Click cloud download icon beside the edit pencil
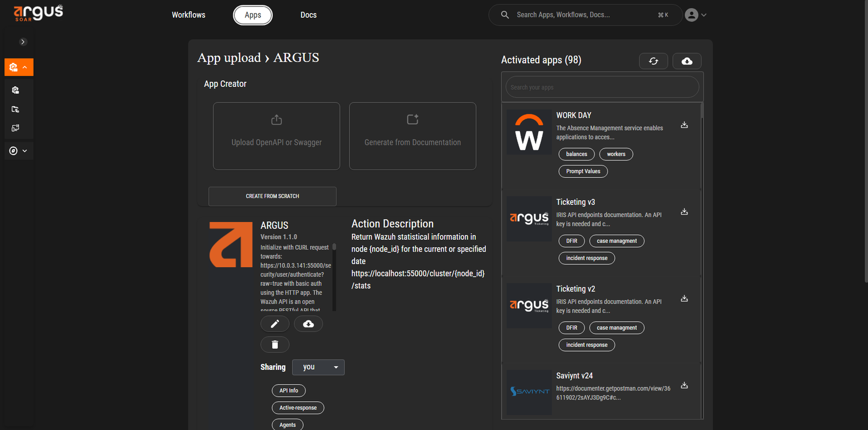Image resolution: width=868 pixels, height=430 pixels. [x=308, y=324]
